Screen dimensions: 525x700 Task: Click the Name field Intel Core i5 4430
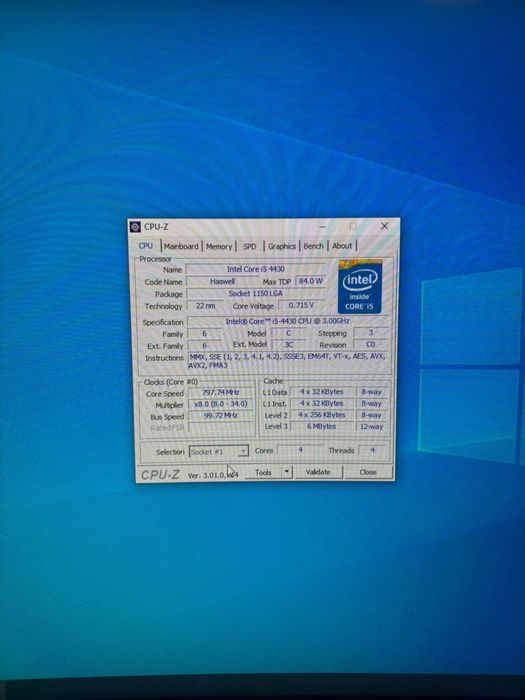click(x=255, y=269)
